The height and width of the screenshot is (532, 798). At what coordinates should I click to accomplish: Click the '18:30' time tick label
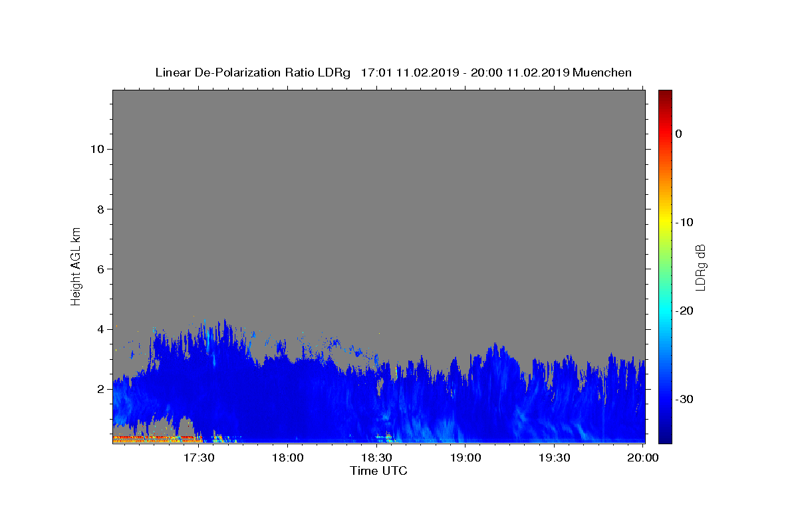click(376, 458)
